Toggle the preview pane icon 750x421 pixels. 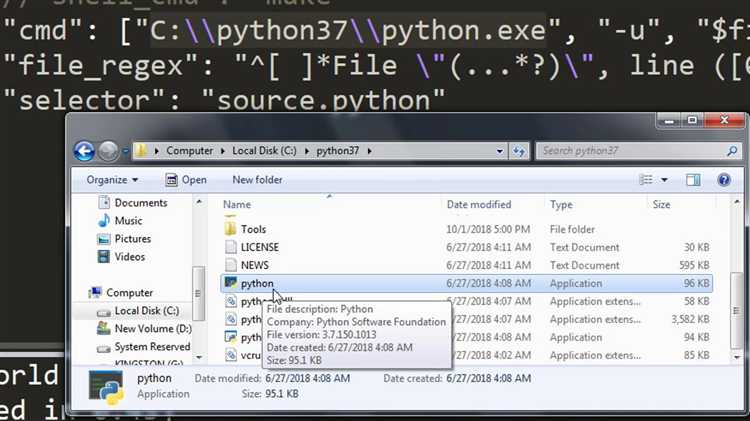pos(693,180)
